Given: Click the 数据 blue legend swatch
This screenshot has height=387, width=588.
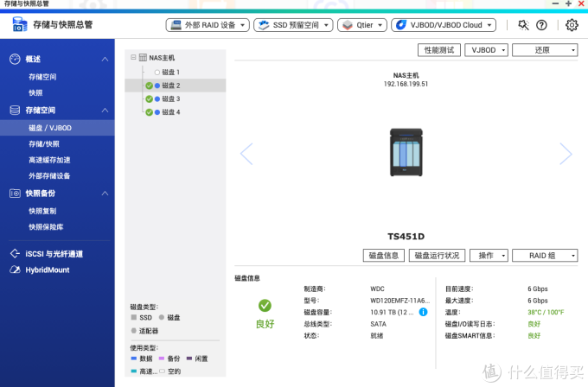Looking at the screenshot, I should (x=133, y=358).
